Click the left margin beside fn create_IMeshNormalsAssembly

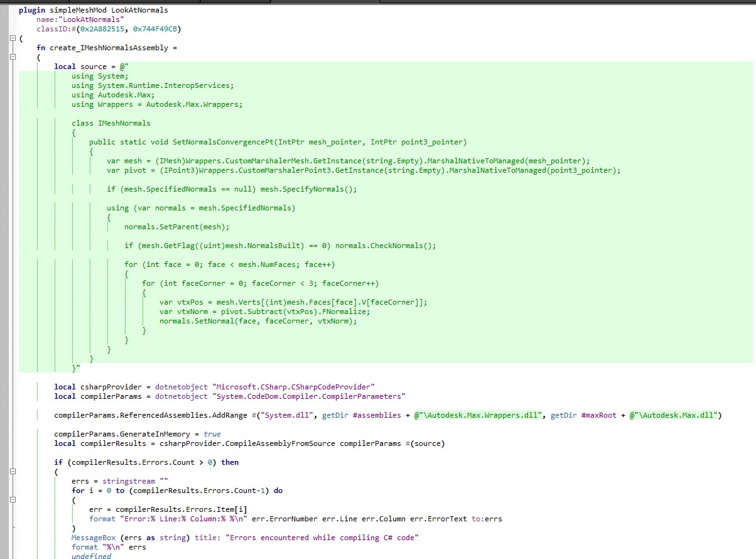pos(11,48)
